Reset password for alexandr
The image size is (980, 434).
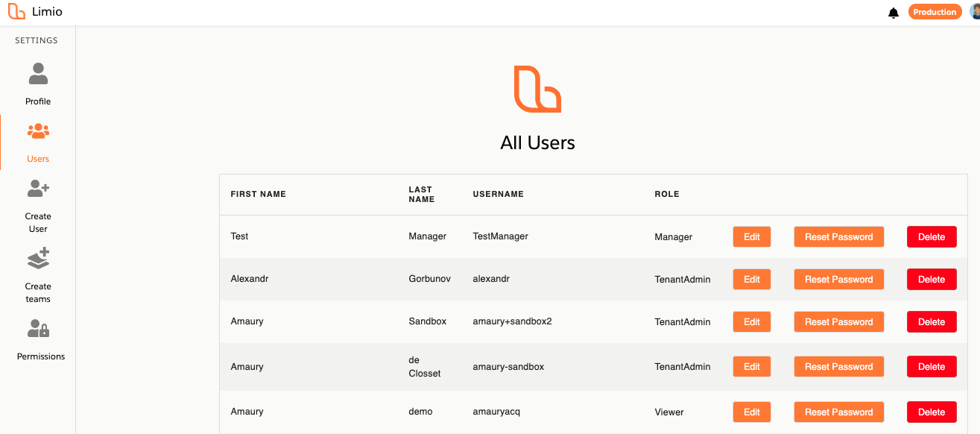tap(838, 280)
